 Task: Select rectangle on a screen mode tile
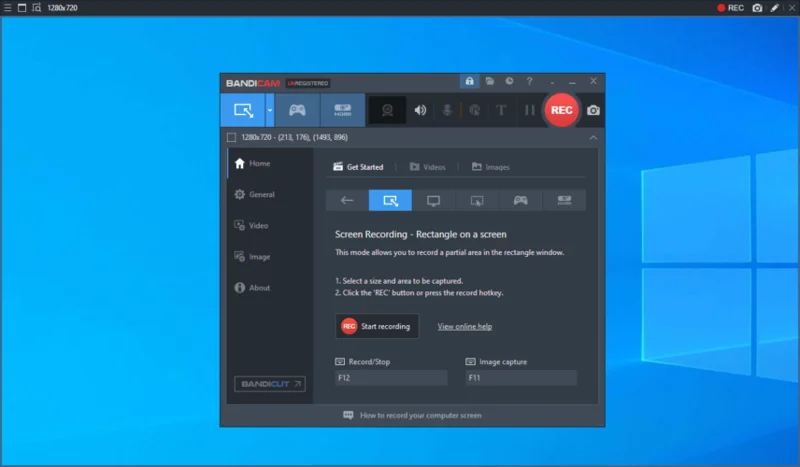[x=390, y=200]
